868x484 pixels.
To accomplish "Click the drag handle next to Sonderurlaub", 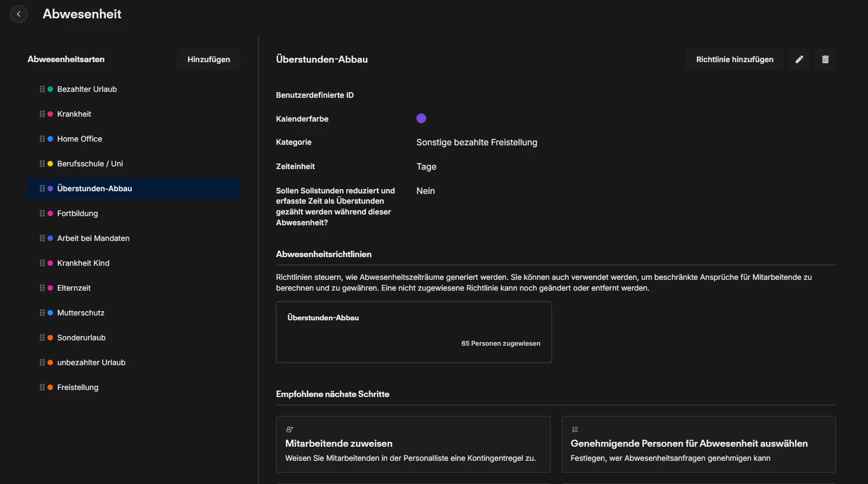I will 42,338.
